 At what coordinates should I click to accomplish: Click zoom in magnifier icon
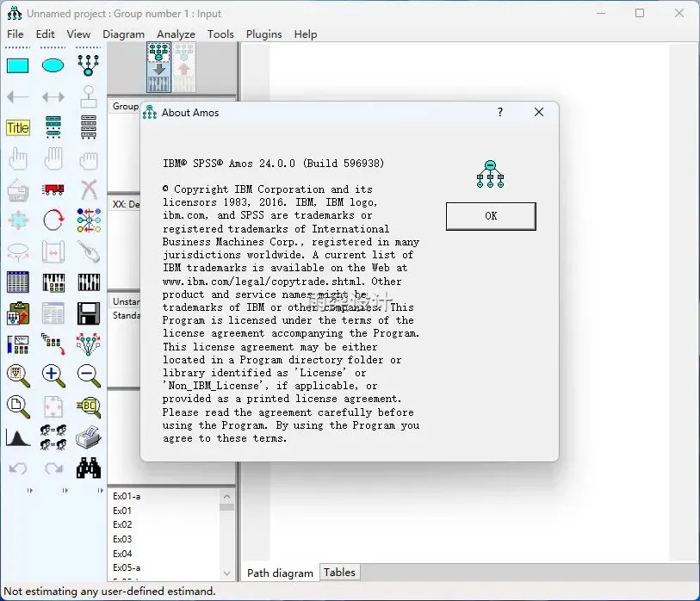pos(53,375)
